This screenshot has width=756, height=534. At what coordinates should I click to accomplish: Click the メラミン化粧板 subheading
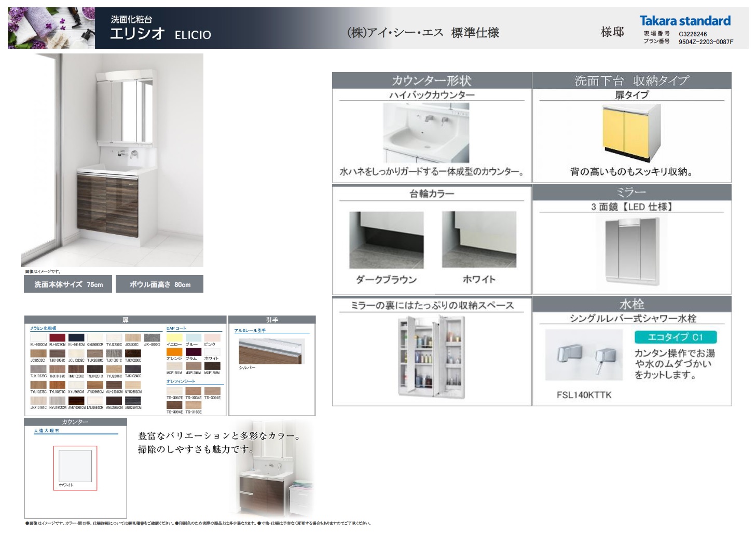(x=44, y=328)
